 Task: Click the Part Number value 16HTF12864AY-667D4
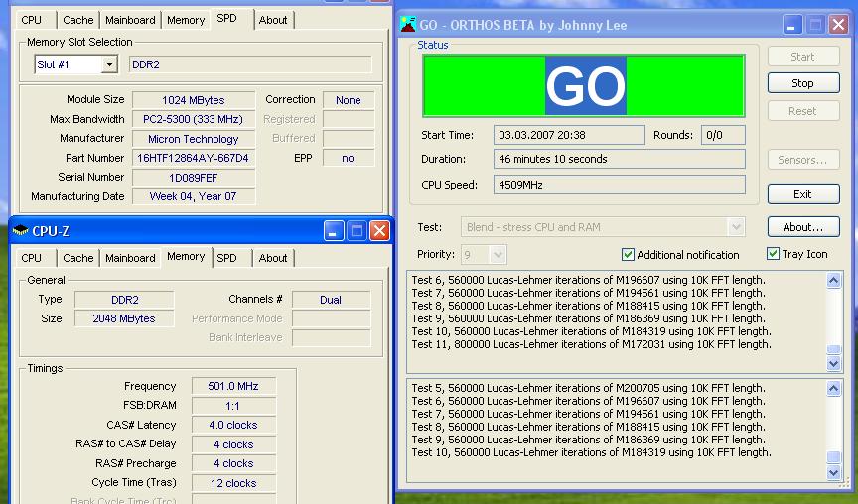point(194,158)
